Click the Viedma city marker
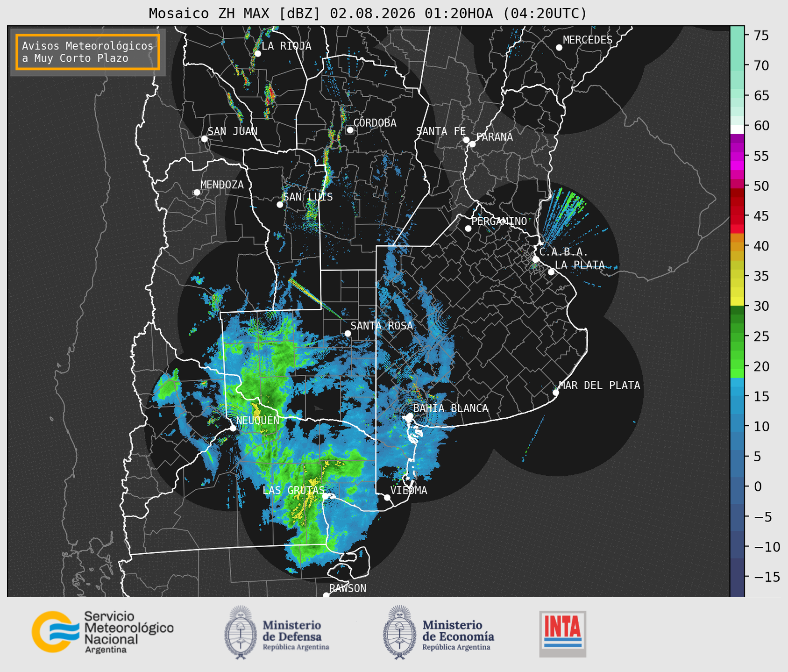Image resolution: width=788 pixels, height=672 pixels. click(x=387, y=497)
